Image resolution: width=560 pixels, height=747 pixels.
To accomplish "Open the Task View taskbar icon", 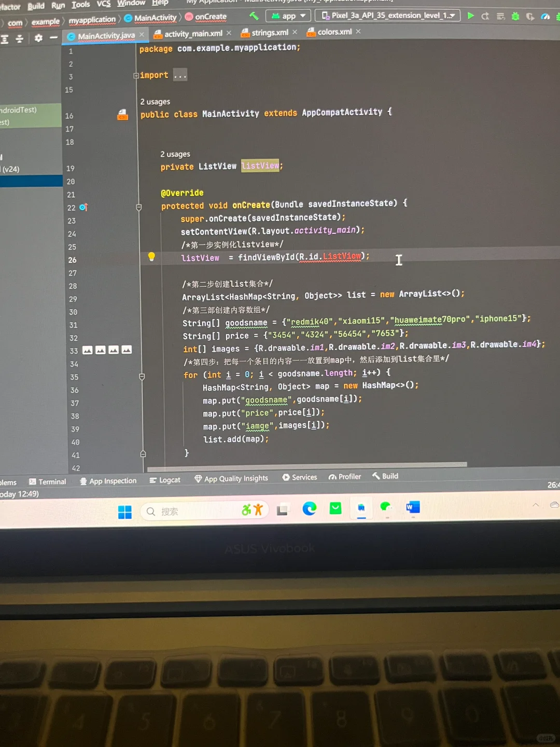I will click(283, 509).
